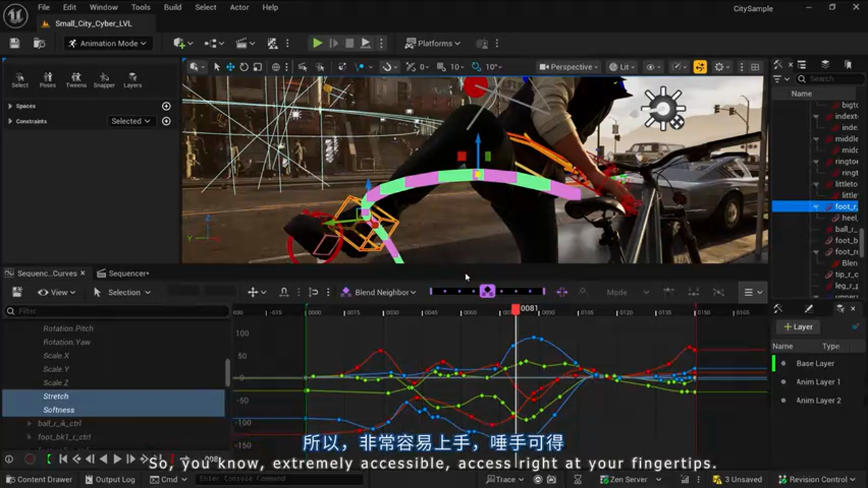Select the Snapper tool
The image size is (868, 488).
pyautogui.click(x=104, y=79)
